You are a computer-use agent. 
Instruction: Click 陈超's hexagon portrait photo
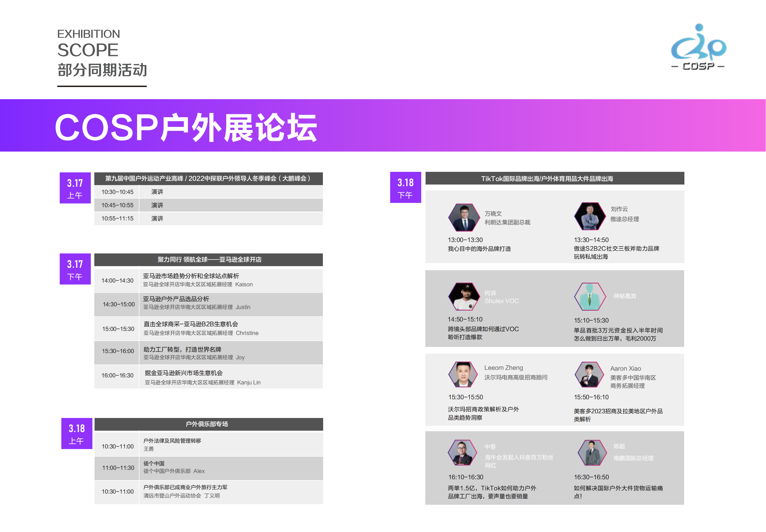tap(592, 453)
